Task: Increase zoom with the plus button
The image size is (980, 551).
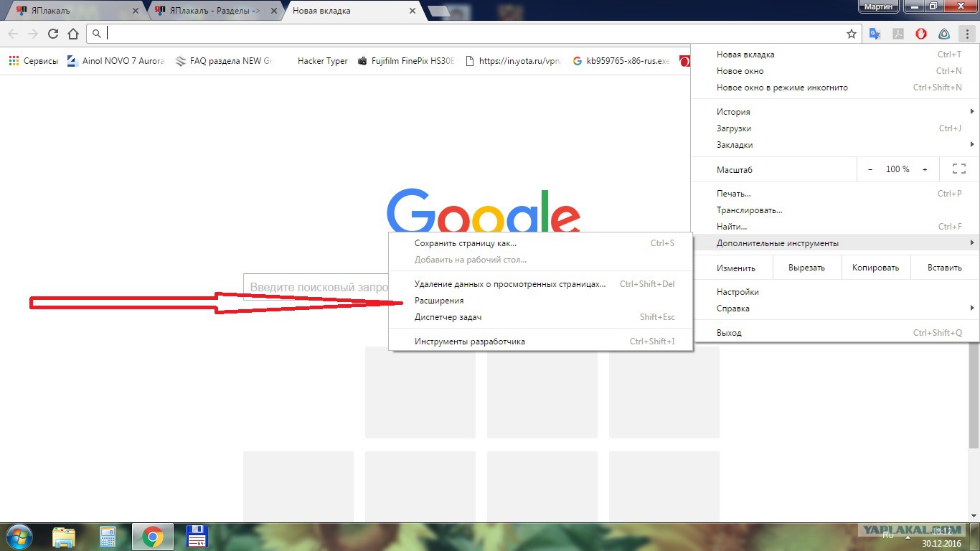Action: point(925,169)
